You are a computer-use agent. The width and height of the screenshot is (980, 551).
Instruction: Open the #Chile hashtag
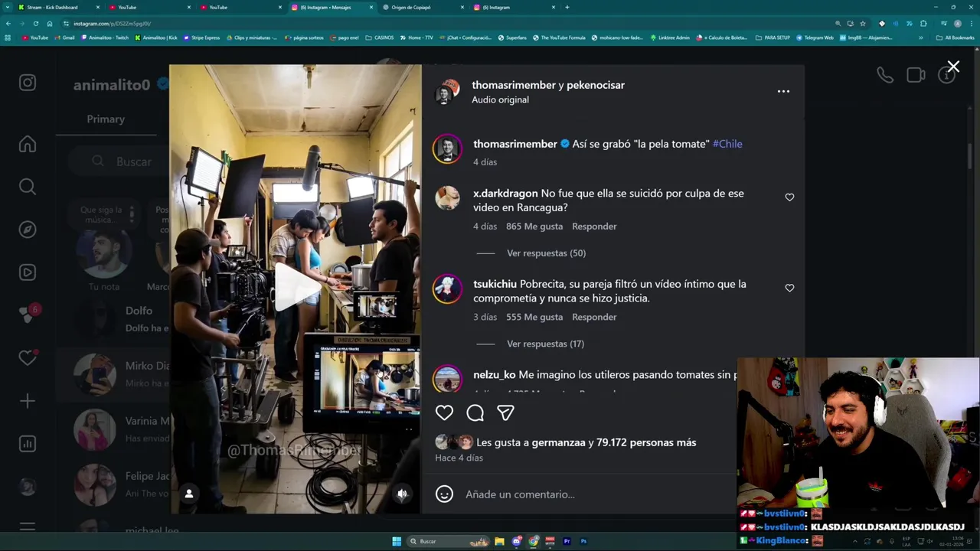click(x=727, y=144)
